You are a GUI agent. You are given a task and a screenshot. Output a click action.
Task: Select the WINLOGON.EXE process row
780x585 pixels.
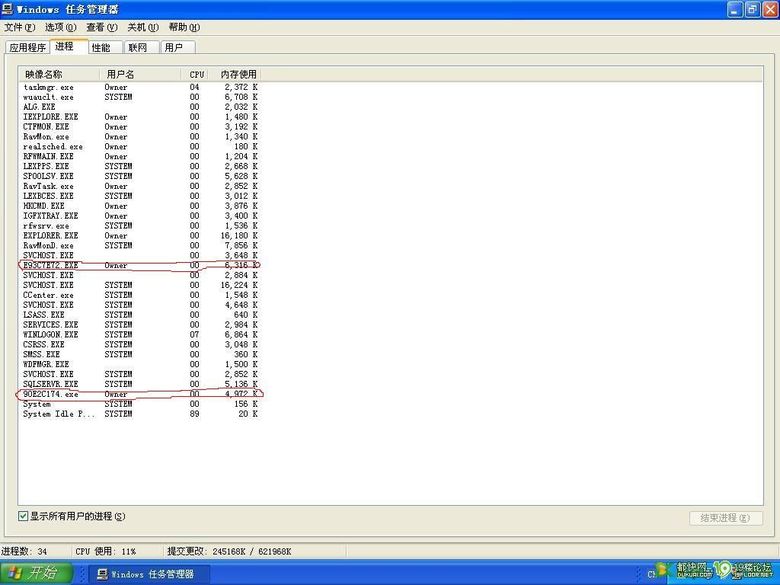pyautogui.click(x=140, y=335)
